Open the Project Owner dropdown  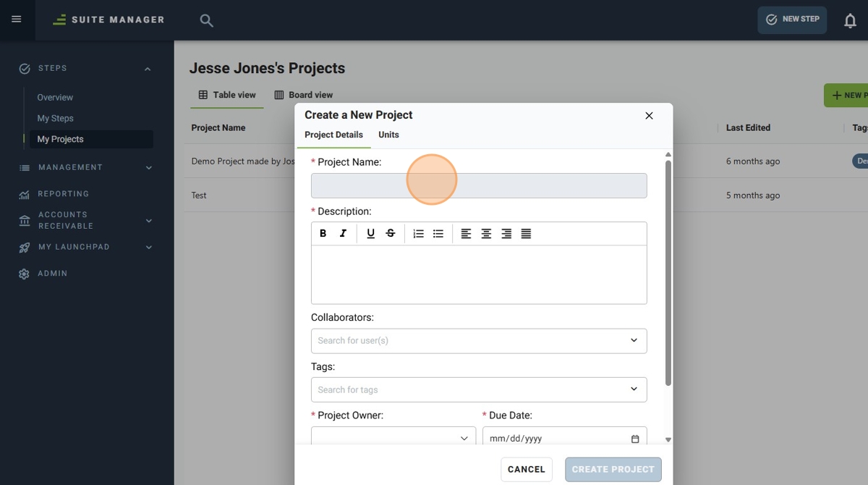click(x=393, y=436)
